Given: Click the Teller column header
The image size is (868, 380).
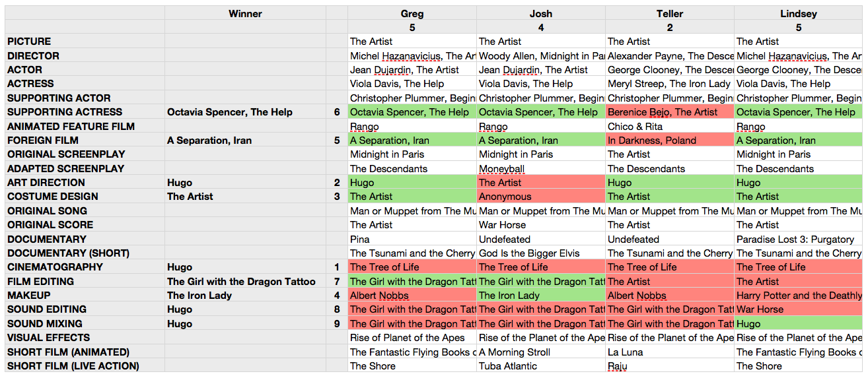Looking at the screenshot, I should click(670, 13).
